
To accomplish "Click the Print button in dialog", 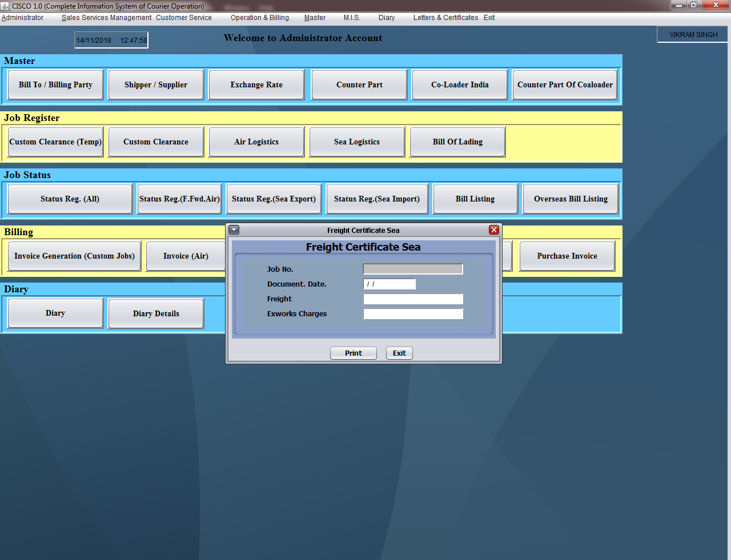I will click(x=354, y=353).
